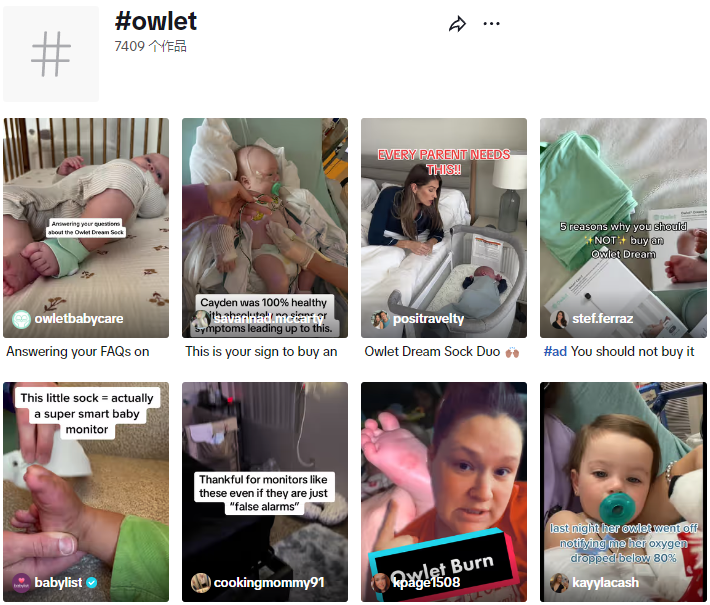Click the kpage1508 username

(x=427, y=582)
